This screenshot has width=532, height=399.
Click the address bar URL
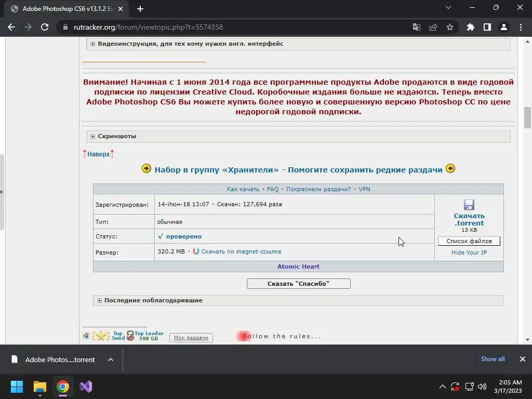click(148, 27)
